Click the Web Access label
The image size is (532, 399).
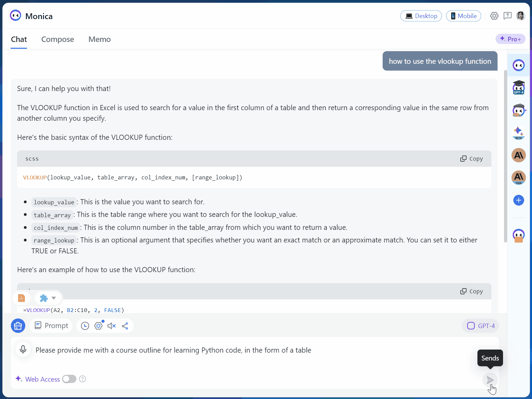(42, 379)
